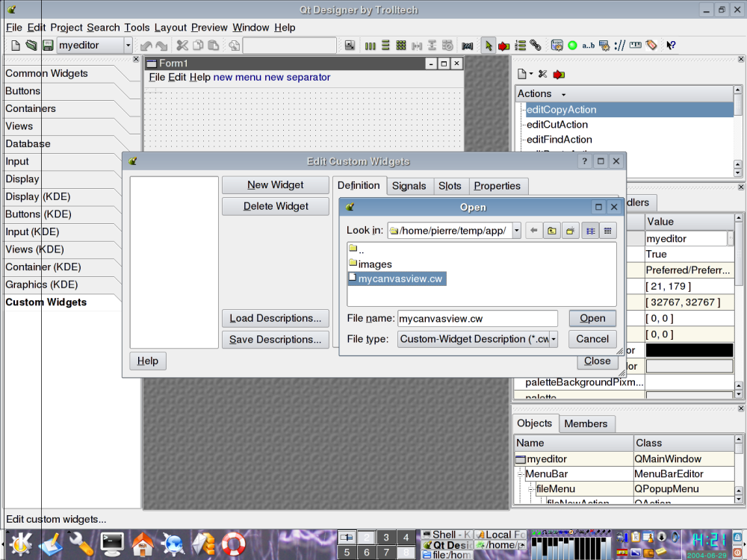Select the Pointer tool icon
The image size is (747, 560).
pyautogui.click(x=489, y=46)
